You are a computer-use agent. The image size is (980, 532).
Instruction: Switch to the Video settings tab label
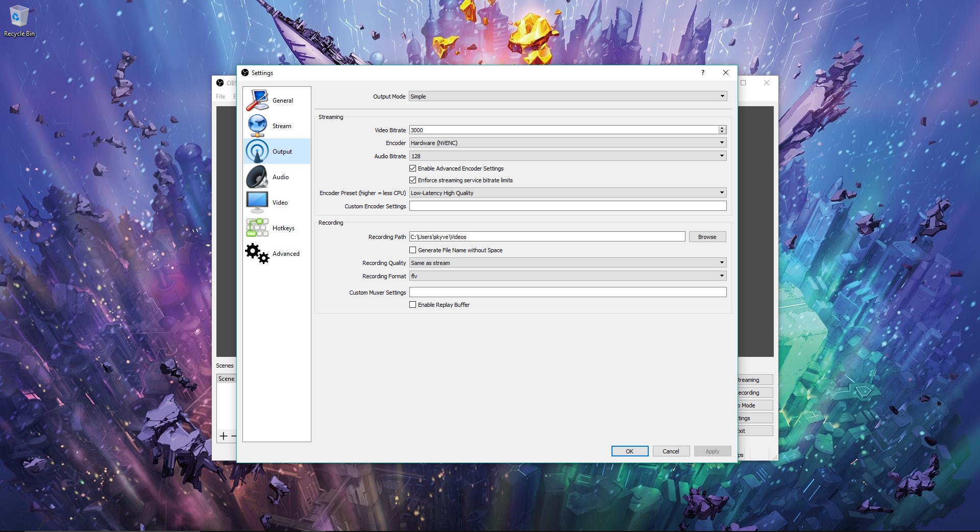click(x=280, y=202)
